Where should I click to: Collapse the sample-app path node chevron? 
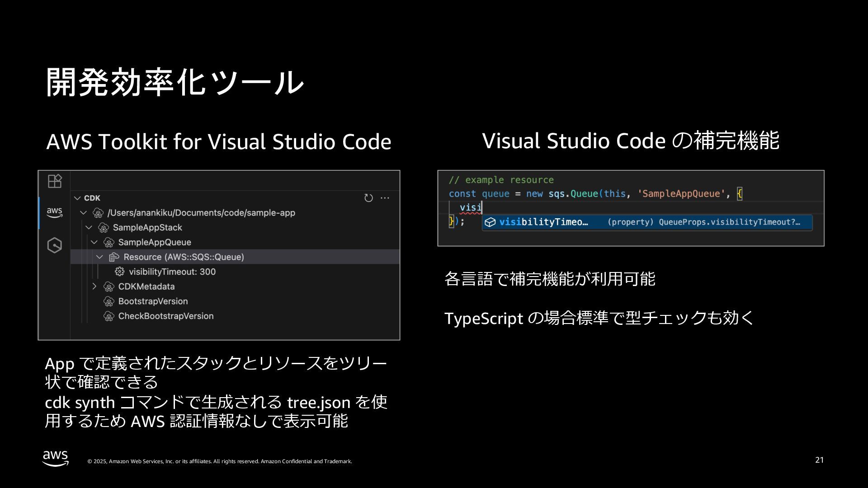pos(84,212)
